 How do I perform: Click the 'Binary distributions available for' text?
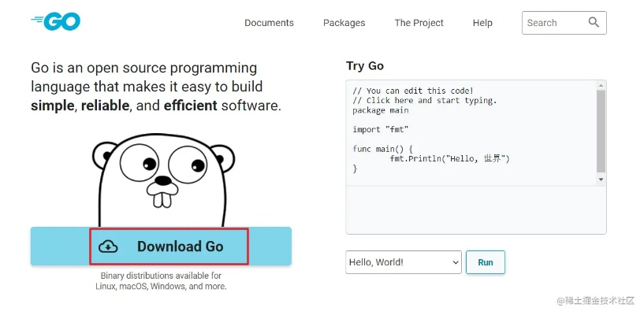[x=161, y=276]
